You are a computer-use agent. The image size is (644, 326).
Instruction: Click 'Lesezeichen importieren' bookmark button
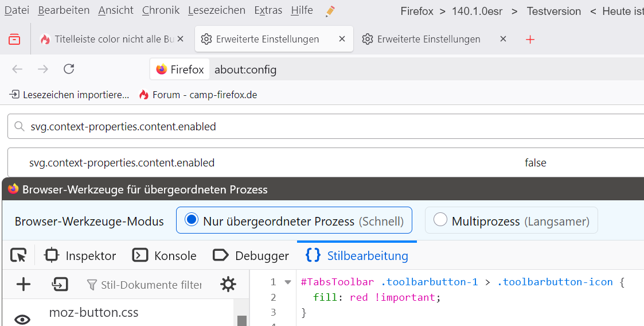pyautogui.click(x=69, y=95)
